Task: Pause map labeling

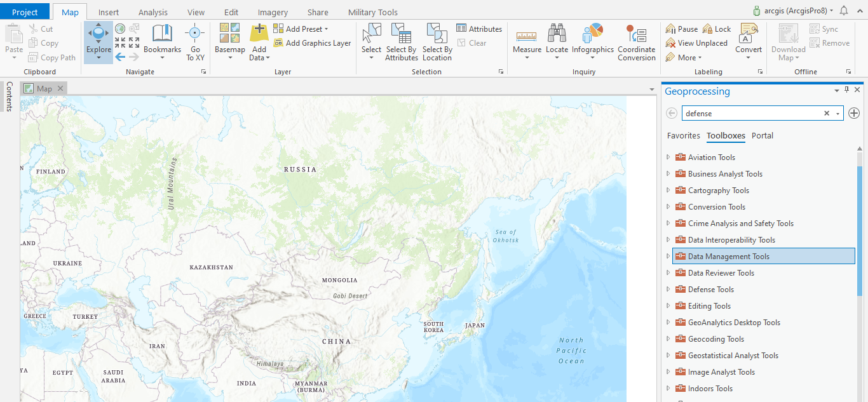Action: tap(681, 29)
